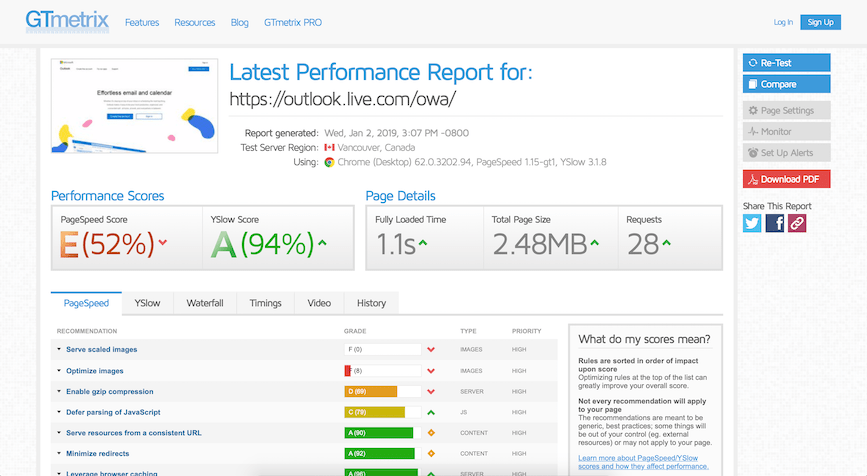Click Set Up Alerts button
Screen dimensions: 867x476
coord(786,153)
